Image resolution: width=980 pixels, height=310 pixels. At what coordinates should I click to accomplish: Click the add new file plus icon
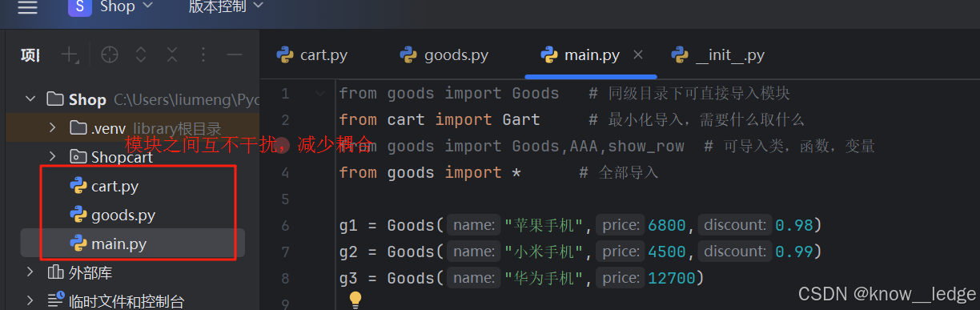70,54
